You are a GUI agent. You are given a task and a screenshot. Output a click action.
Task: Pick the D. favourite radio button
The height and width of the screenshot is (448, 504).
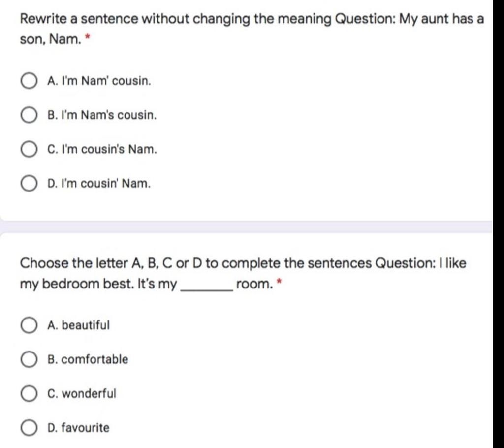pos(29,428)
